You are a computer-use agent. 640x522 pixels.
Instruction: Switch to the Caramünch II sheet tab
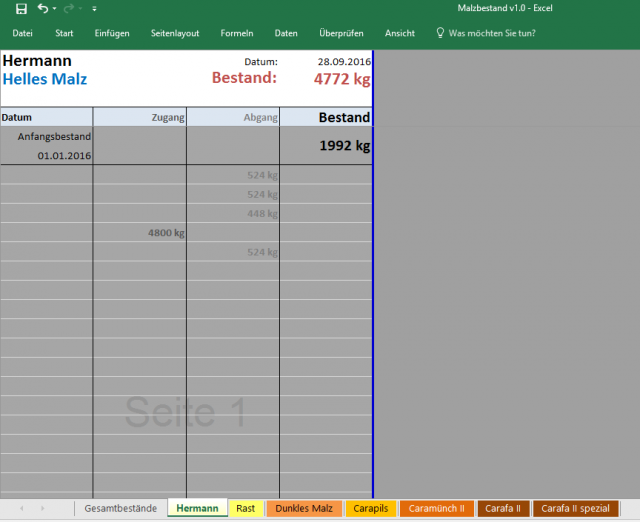437,509
